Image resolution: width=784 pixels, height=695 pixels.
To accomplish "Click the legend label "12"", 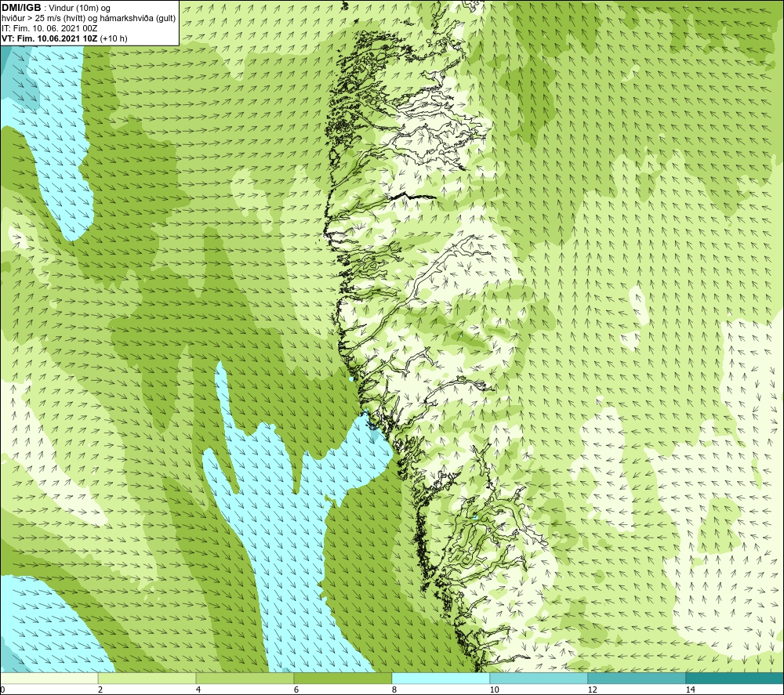I will click(592, 690).
